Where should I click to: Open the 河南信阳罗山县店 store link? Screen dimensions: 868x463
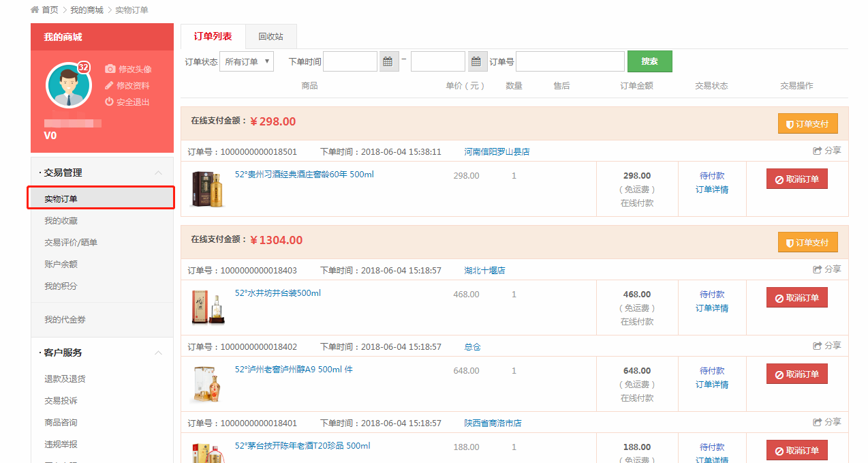coord(497,151)
